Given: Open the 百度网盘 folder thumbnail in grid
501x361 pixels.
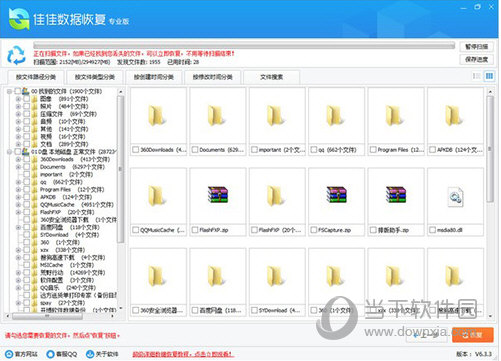Looking at the screenshot, I should pyautogui.click(x=216, y=276).
